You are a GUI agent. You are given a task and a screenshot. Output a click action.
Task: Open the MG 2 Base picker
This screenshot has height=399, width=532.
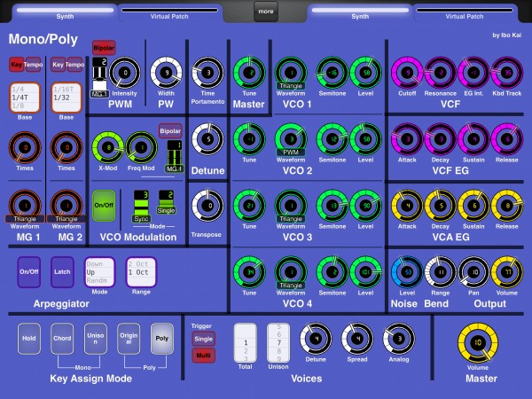point(66,98)
